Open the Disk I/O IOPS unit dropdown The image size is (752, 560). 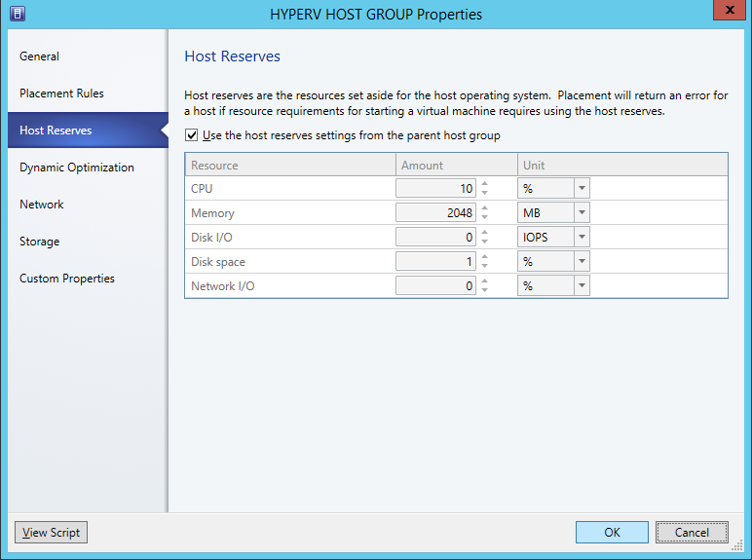tap(582, 237)
